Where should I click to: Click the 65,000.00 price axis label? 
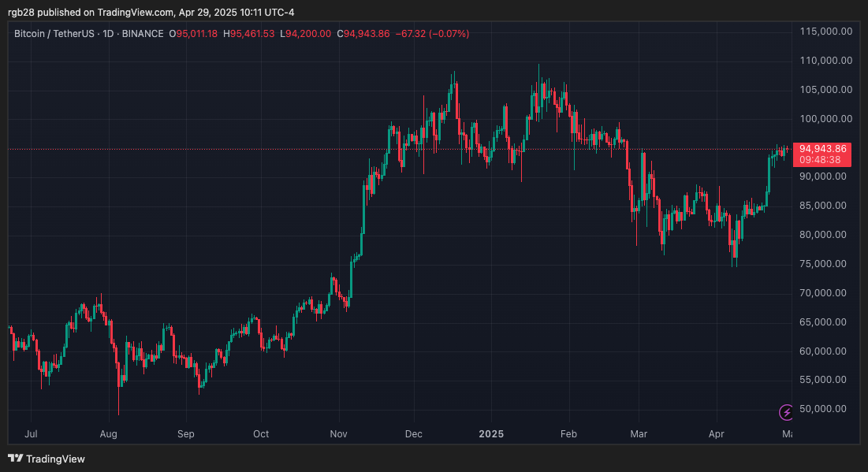pyautogui.click(x=823, y=321)
